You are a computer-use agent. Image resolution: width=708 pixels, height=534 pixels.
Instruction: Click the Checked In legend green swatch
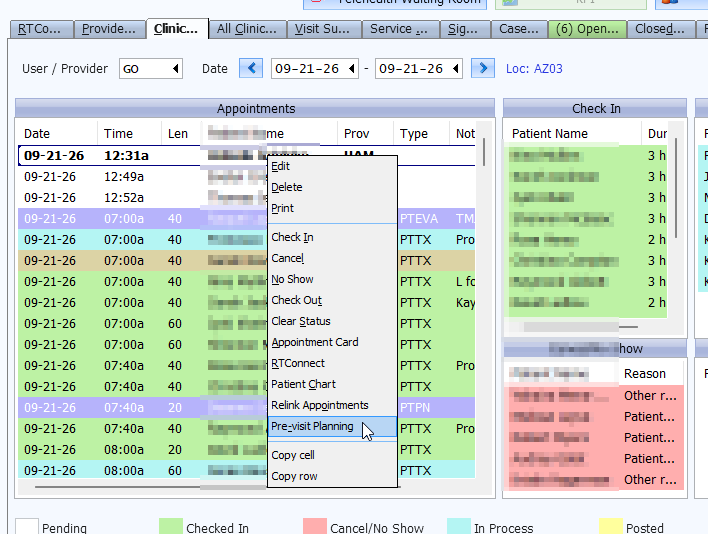(x=171, y=527)
